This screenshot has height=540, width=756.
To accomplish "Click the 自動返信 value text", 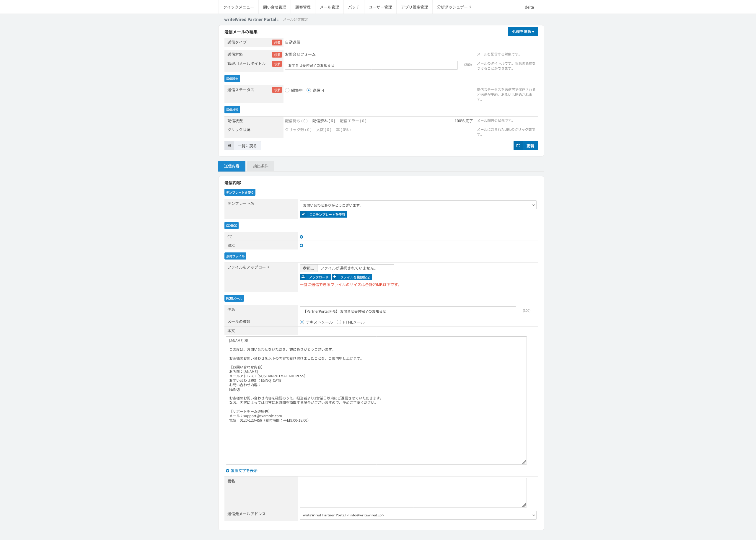I will 293,42.
